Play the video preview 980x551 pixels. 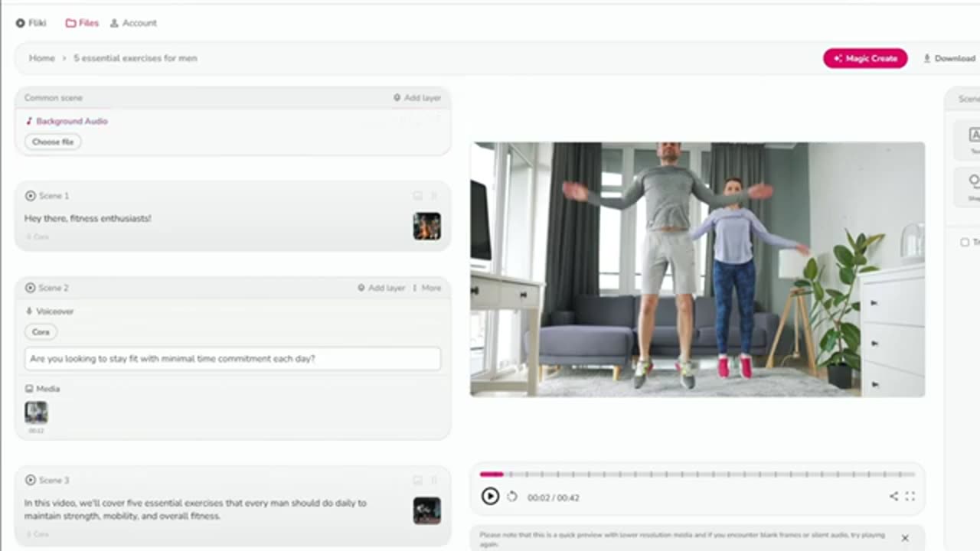[x=490, y=497]
